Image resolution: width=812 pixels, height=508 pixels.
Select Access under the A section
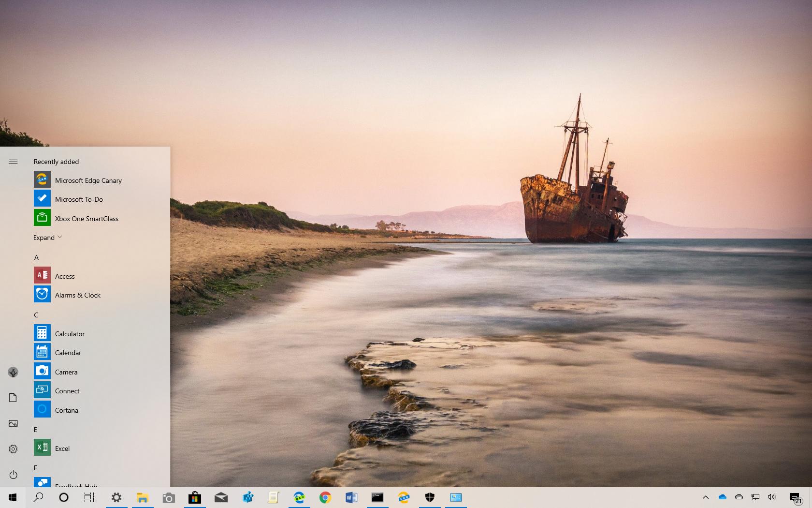pos(65,276)
